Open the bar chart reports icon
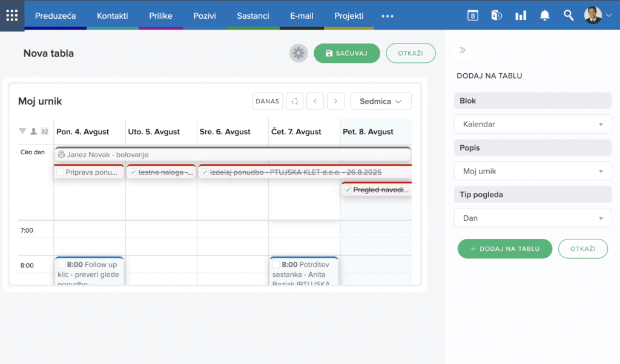620x364 pixels. pos(521,16)
